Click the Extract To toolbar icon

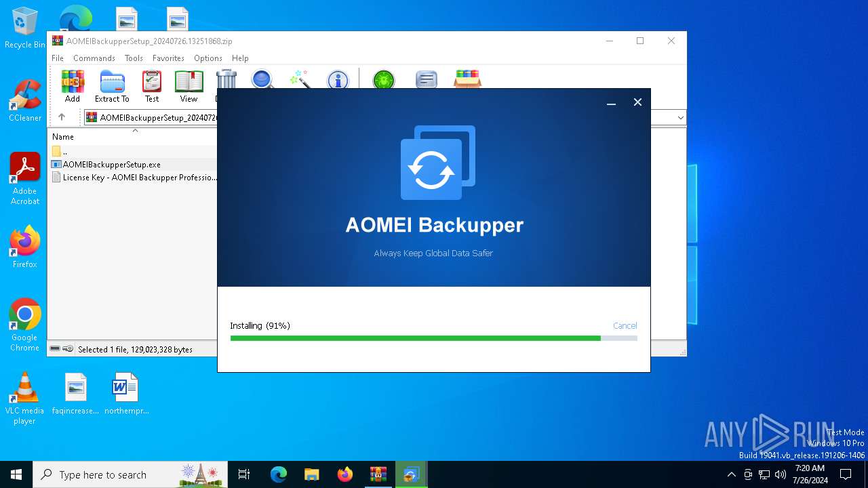point(112,87)
